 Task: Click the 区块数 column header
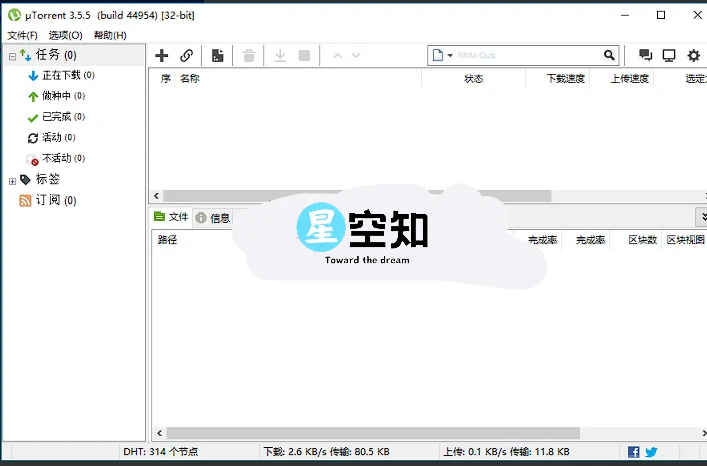click(x=643, y=240)
